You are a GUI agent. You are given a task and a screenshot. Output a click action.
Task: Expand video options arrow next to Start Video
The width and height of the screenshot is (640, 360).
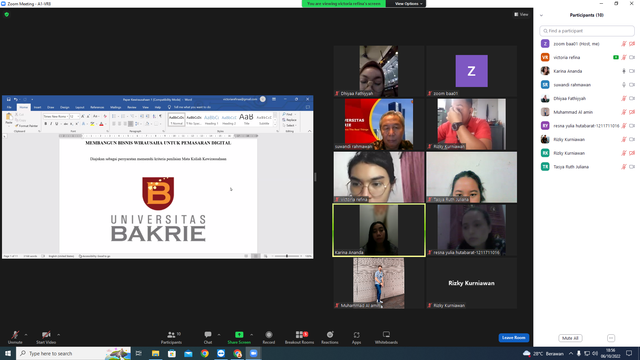click(x=59, y=335)
